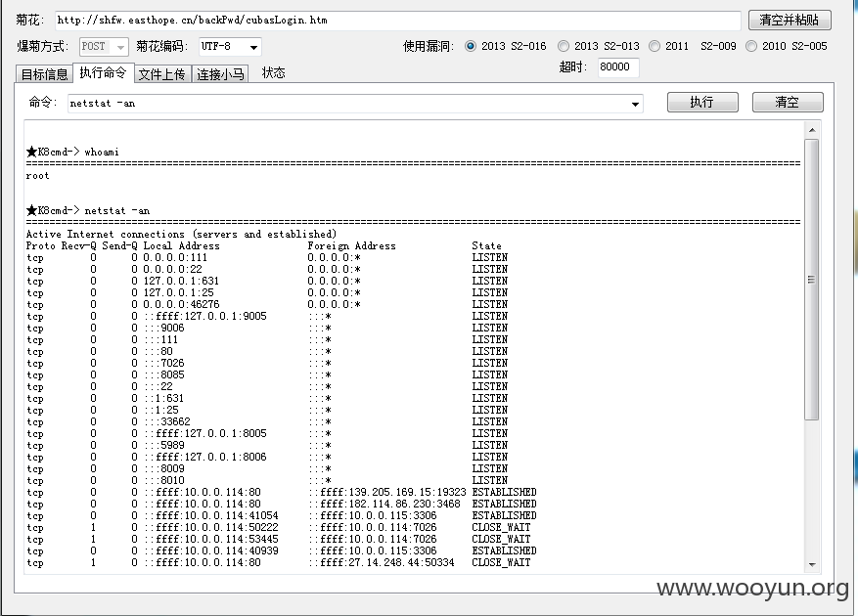Click local address :::7026
The height and width of the screenshot is (616, 858).
click(164, 364)
